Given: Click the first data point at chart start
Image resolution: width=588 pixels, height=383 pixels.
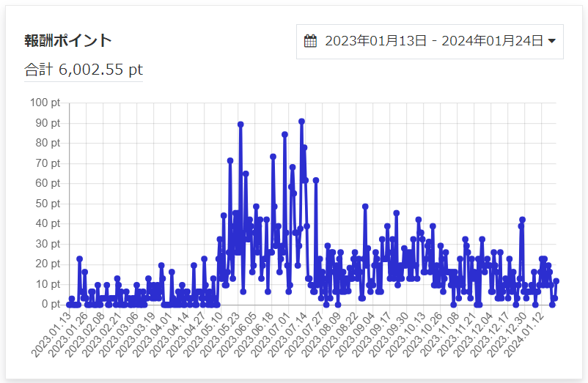Looking at the screenshot, I should coord(69,305).
